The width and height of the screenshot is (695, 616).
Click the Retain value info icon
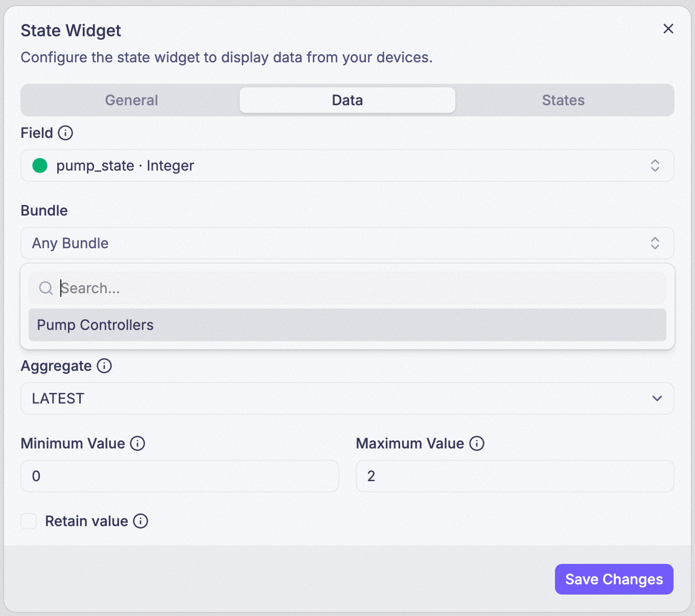(141, 521)
